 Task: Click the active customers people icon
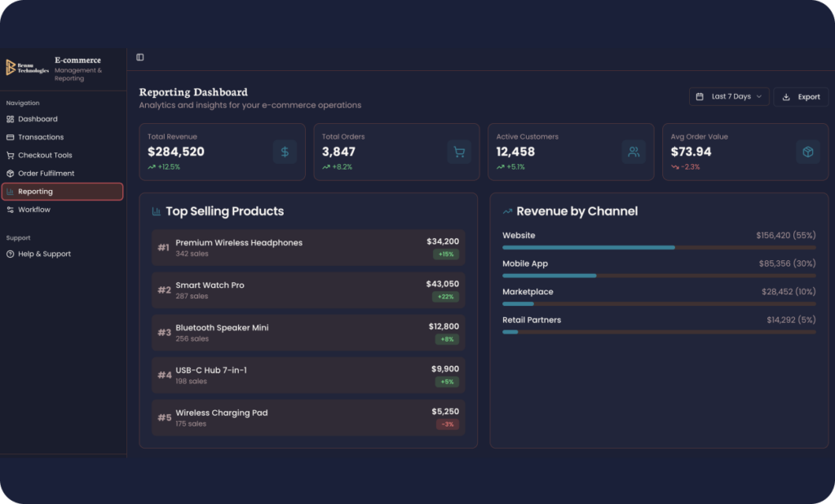(x=634, y=152)
